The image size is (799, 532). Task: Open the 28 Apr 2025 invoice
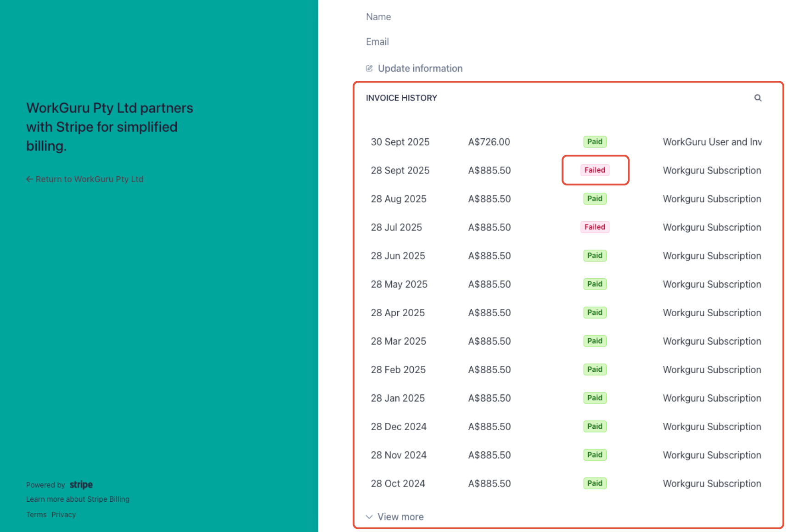click(566, 313)
